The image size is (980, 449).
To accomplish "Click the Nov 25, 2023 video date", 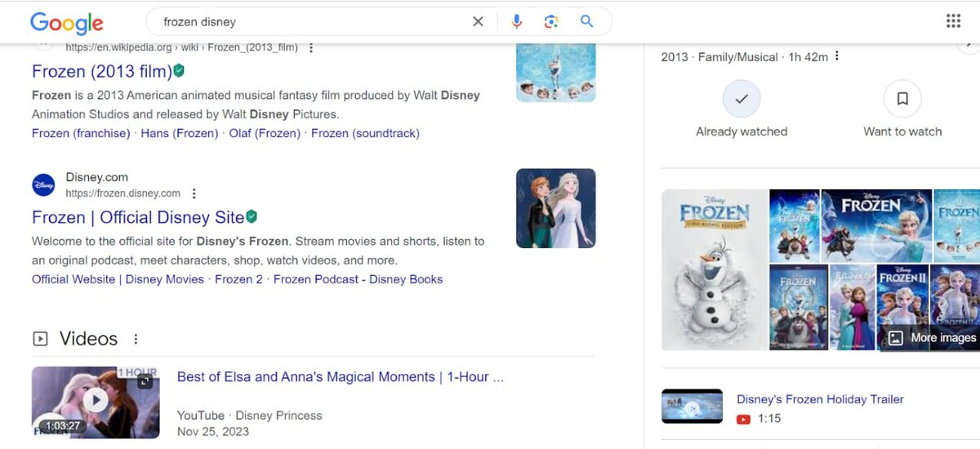I will pos(213,431).
